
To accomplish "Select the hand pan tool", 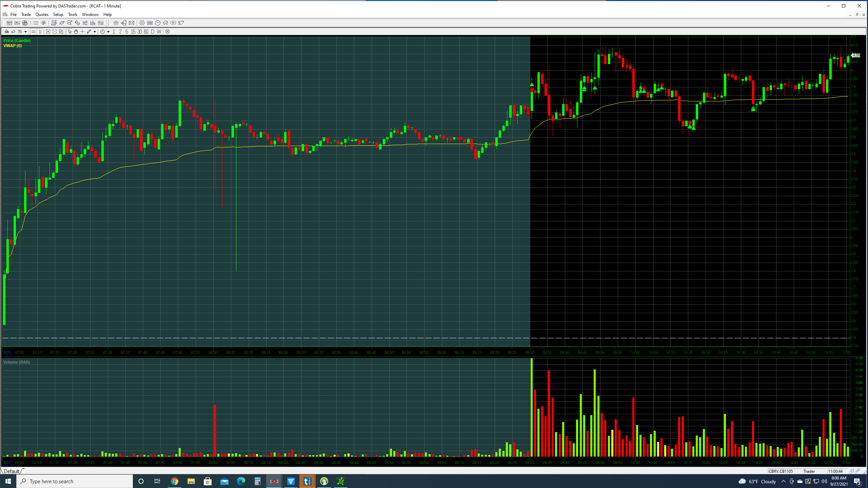I will (76, 32).
